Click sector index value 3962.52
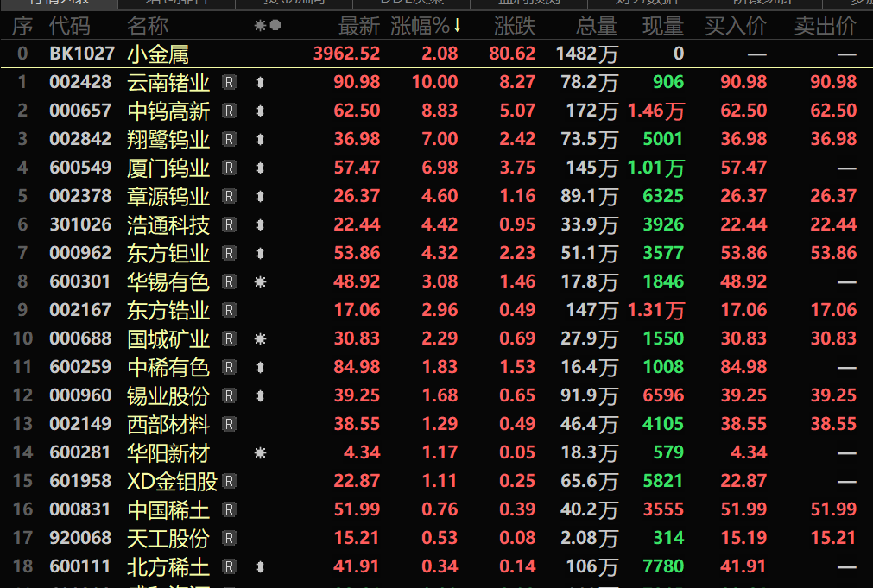Image resolution: width=873 pixels, height=588 pixels. point(346,54)
